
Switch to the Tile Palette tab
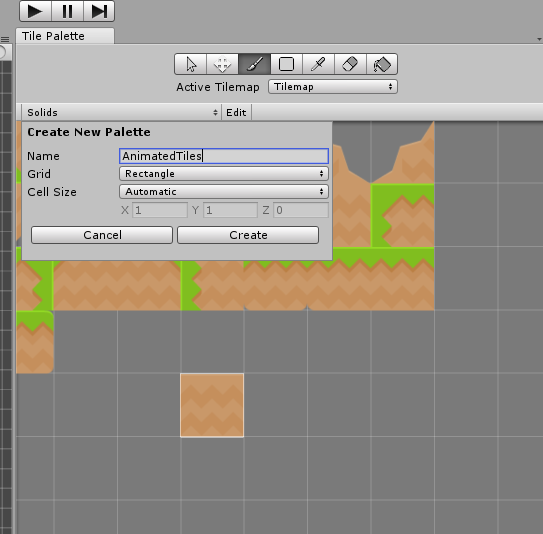65,36
